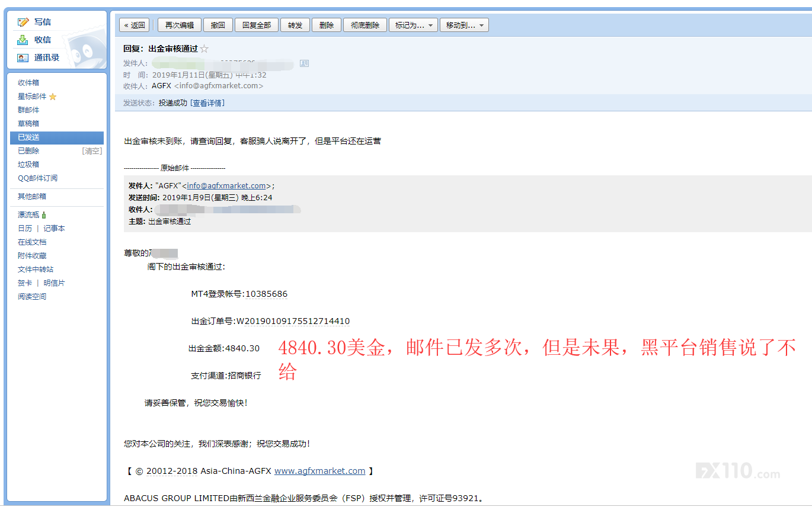Click the amount text 出金金额:4840.30
Viewport: 812px width, 510px height.
tap(224, 348)
